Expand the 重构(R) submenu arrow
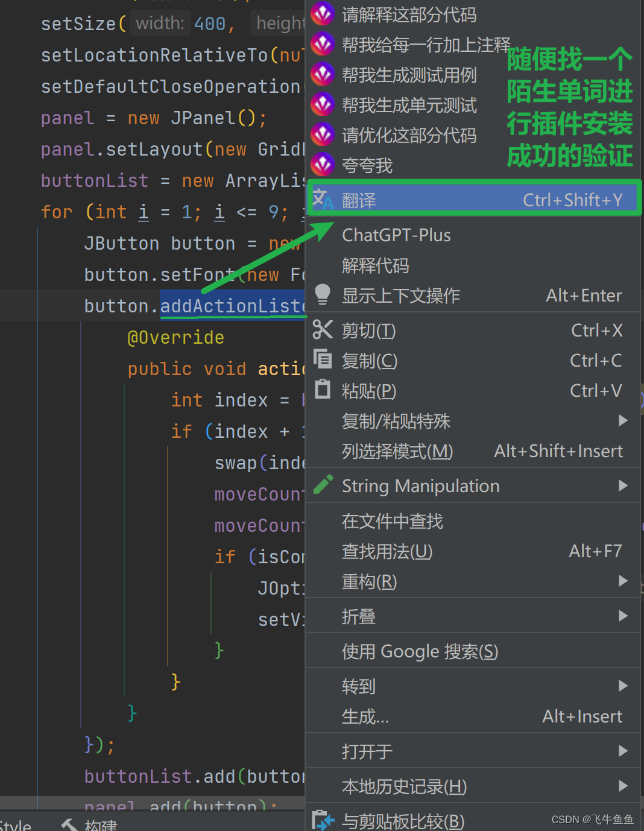 pyautogui.click(x=623, y=581)
